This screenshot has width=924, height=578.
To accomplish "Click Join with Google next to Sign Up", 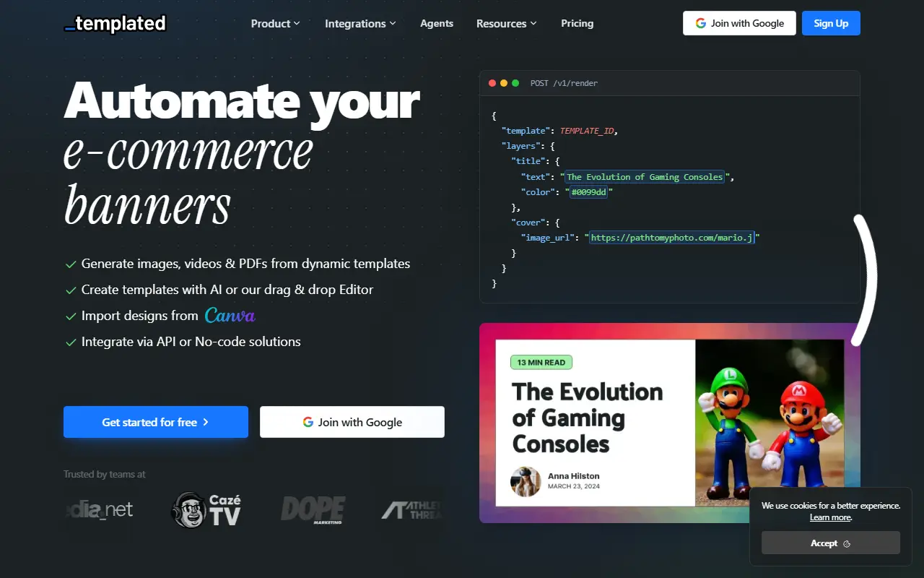I will pos(739,23).
